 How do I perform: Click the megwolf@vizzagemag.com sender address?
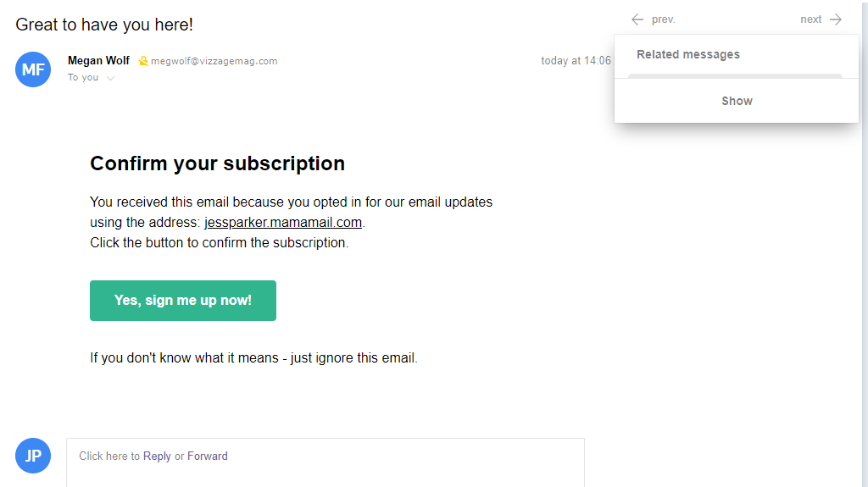pos(214,61)
